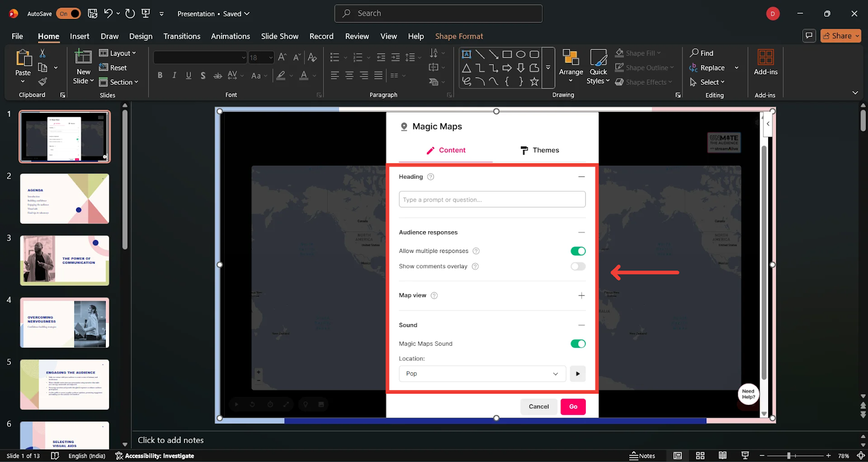Click the Format Painter icon

pyautogui.click(x=42, y=82)
